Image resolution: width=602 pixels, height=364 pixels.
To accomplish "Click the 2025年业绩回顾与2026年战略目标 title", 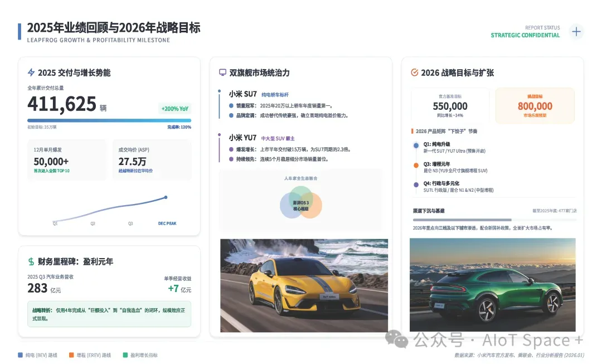I will 114,28.
